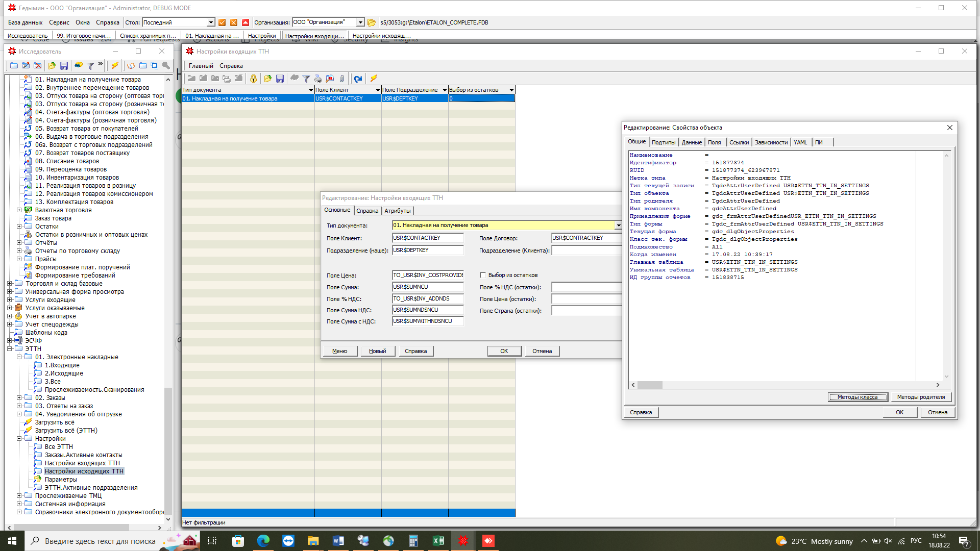Click the orange checkmark icon near Стол
This screenshot has height=551, width=980.
coord(222,22)
